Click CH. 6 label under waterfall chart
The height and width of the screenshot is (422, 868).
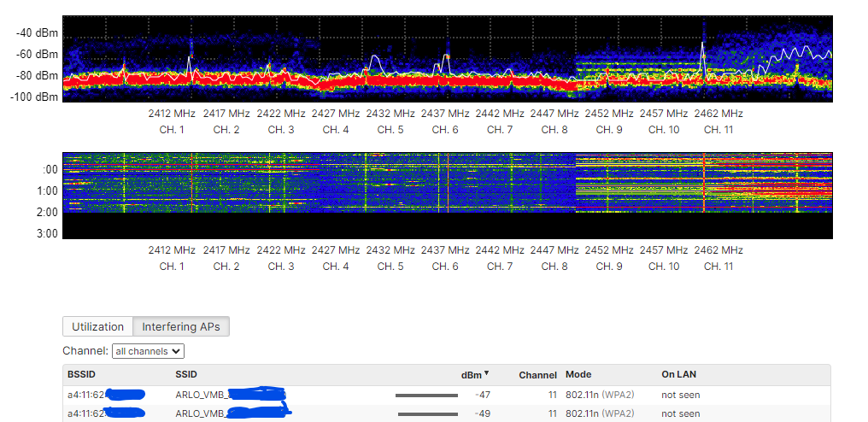[x=445, y=267]
